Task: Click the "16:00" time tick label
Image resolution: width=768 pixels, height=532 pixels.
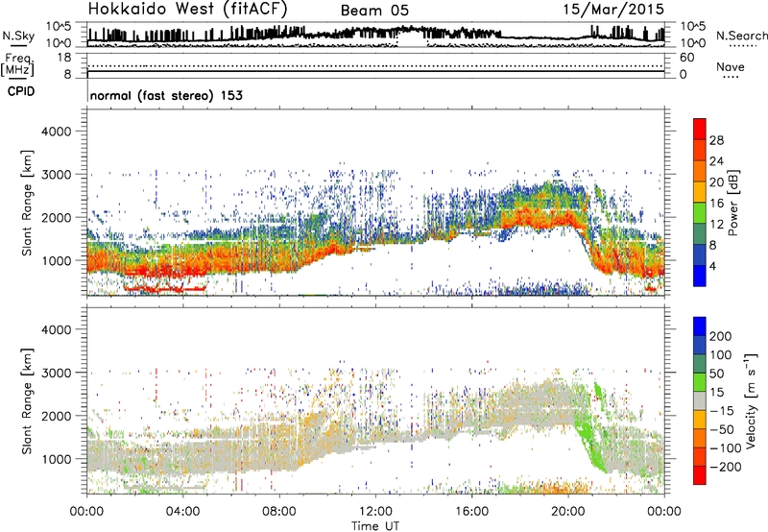Action: [471, 512]
